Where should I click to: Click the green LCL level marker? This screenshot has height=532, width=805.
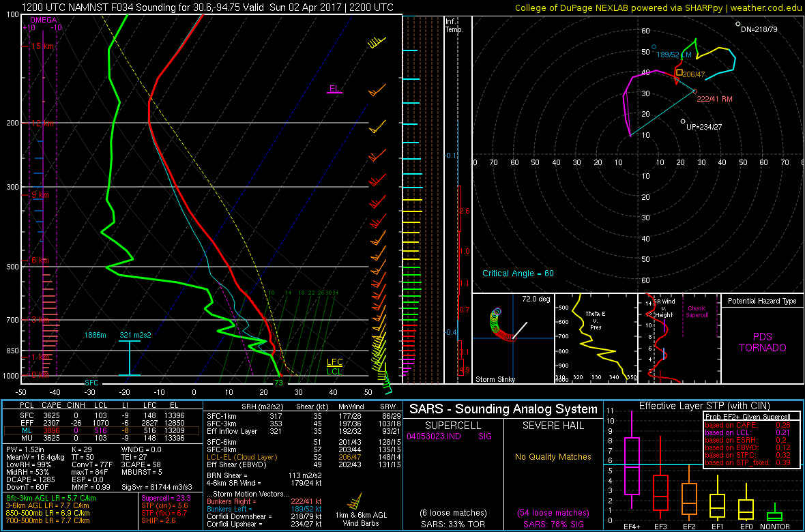pos(334,372)
